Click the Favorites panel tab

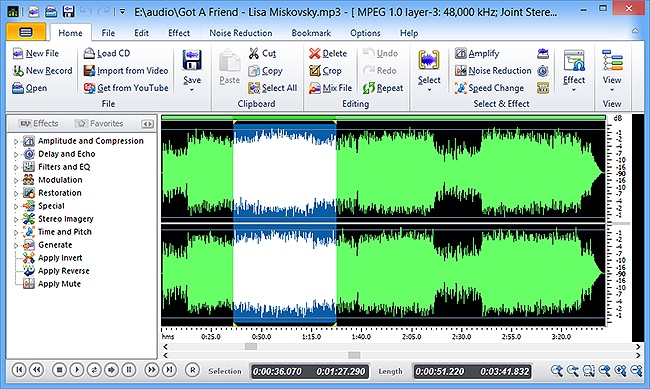click(x=100, y=123)
